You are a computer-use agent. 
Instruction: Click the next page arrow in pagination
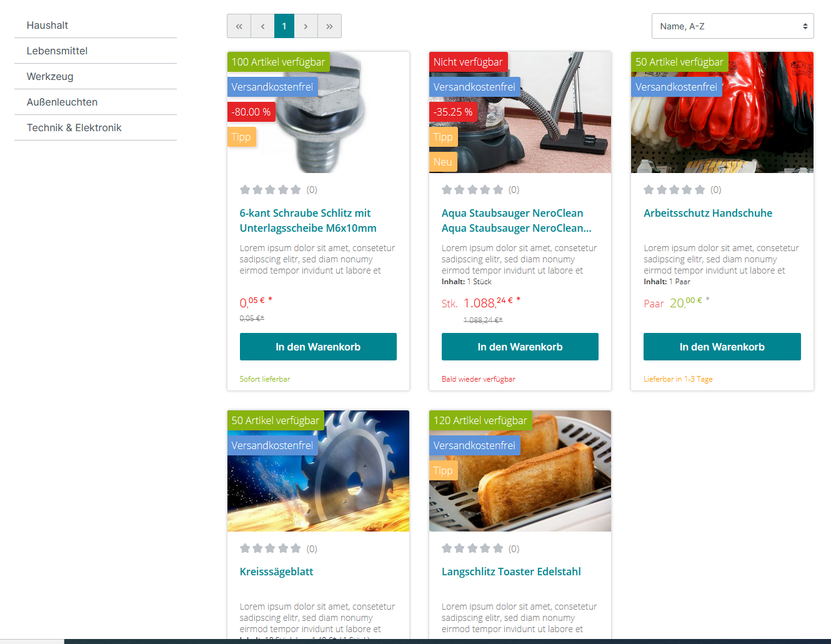(x=306, y=26)
